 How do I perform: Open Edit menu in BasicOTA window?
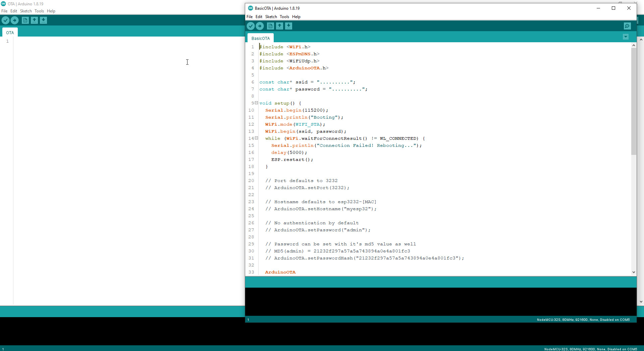(x=259, y=17)
